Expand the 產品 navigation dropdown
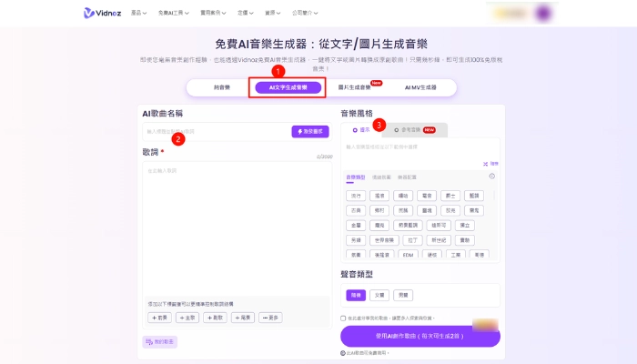The width and height of the screenshot is (637, 364). [x=139, y=13]
